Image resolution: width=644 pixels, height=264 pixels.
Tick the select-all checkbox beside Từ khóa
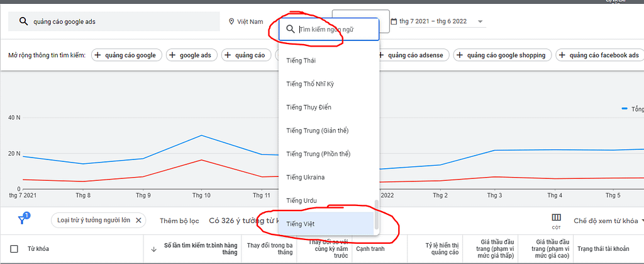point(14,249)
